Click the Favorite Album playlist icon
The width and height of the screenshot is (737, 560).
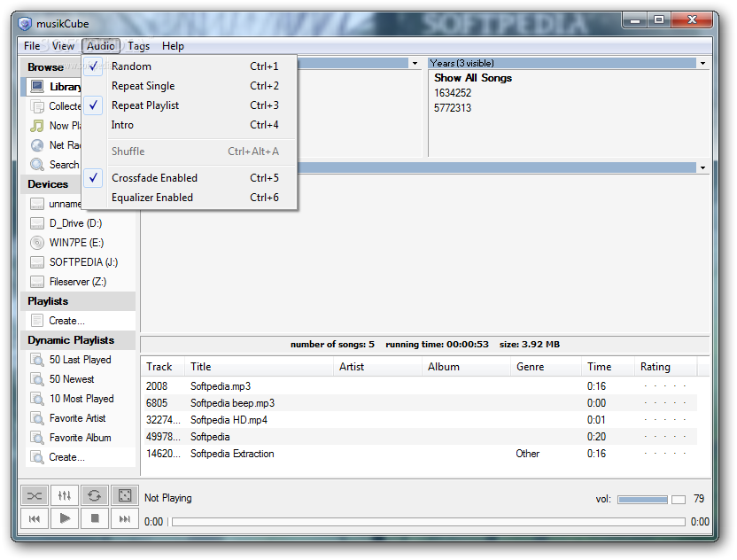tap(37, 438)
